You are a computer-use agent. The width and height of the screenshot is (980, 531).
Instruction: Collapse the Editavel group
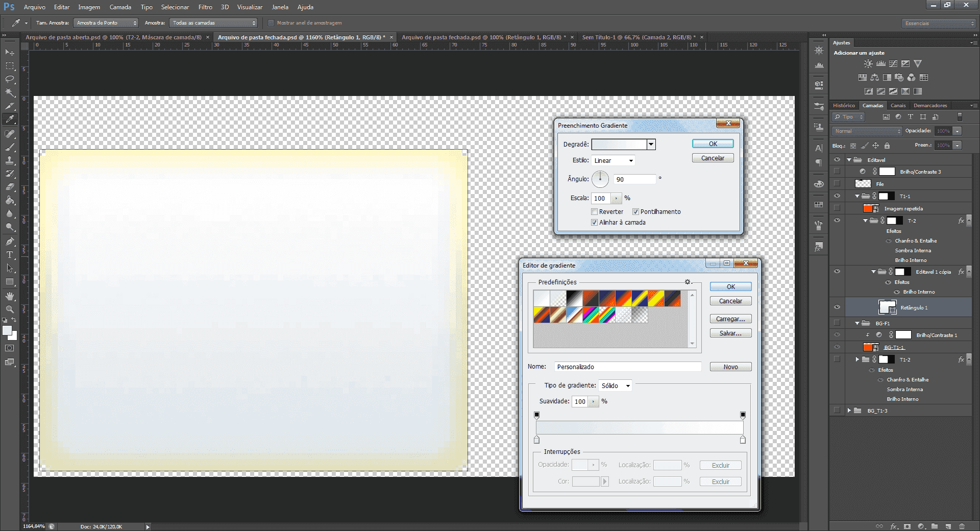click(849, 160)
